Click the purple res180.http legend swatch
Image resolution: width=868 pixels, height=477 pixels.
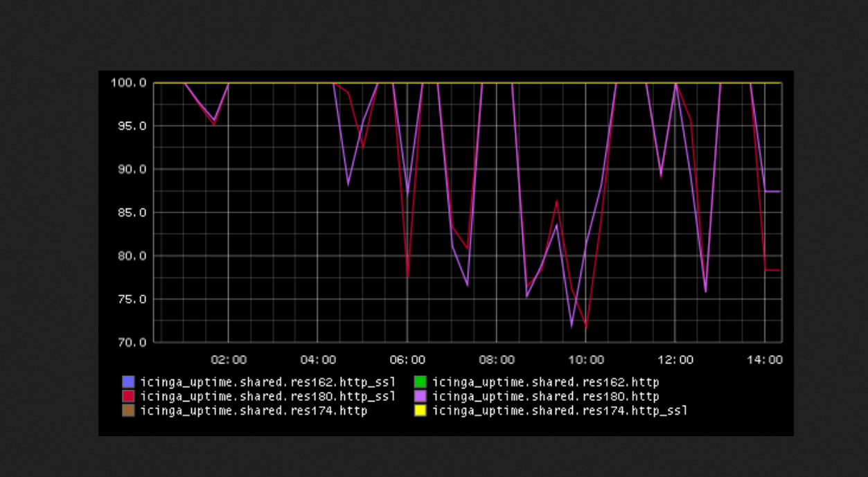pyautogui.click(x=420, y=396)
